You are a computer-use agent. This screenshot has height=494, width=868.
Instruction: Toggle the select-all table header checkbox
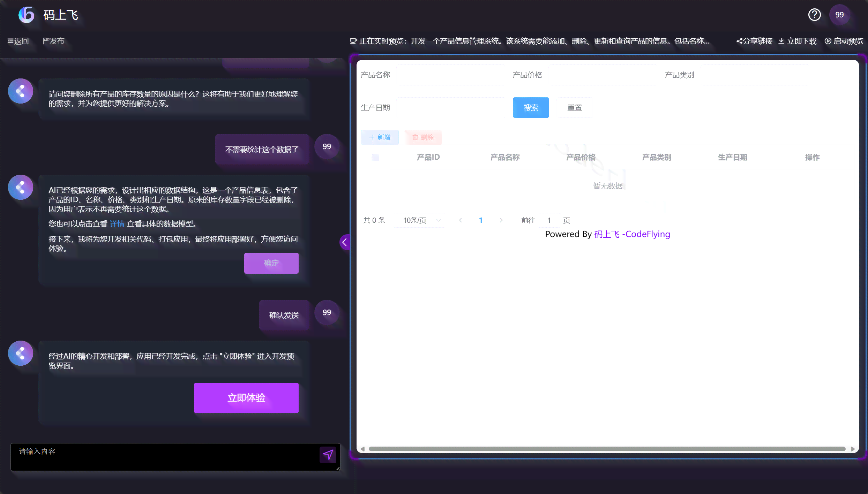375,157
